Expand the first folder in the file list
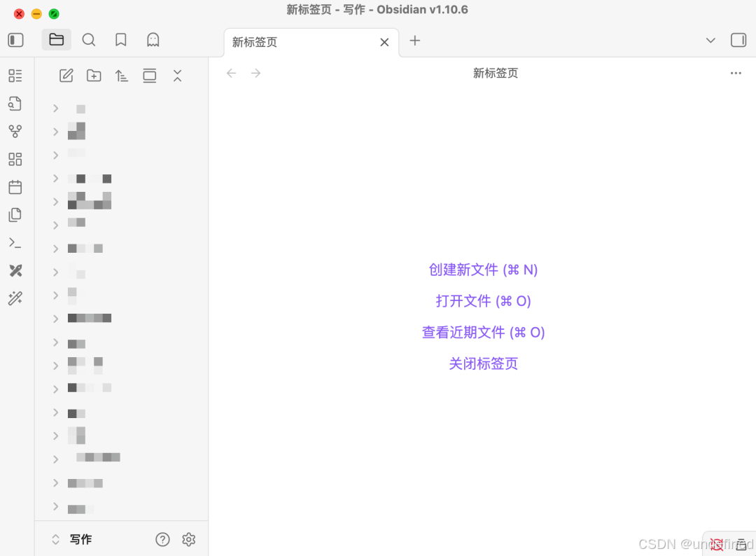756x556 pixels. click(55, 109)
